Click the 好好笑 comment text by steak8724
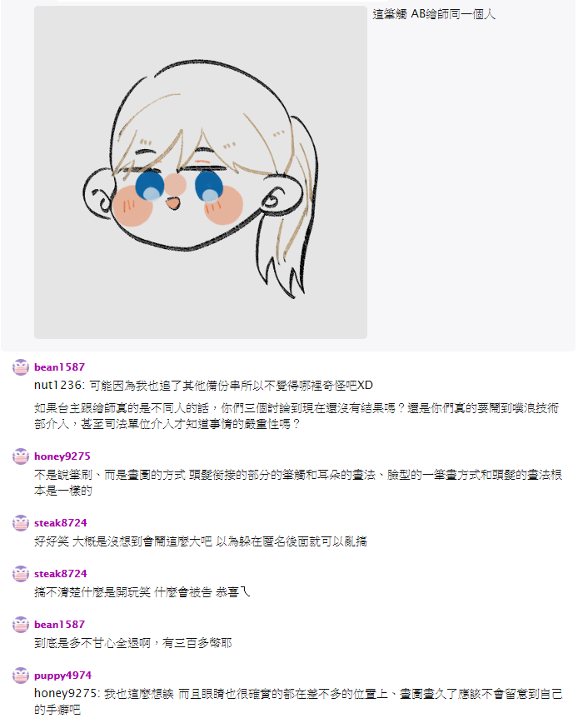The height and width of the screenshot is (728, 578). (201, 541)
